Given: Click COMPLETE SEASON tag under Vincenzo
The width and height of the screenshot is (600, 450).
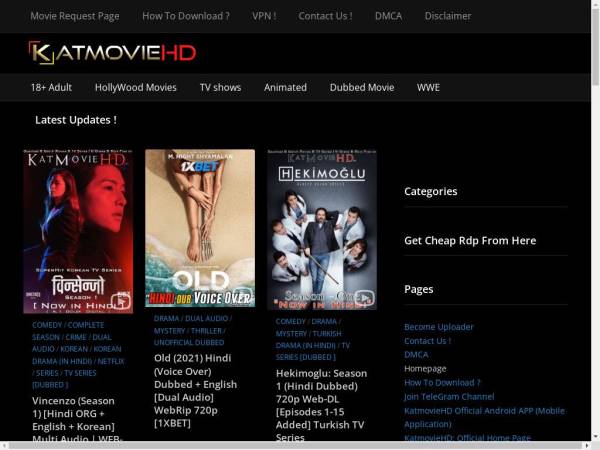Looking at the screenshot, I should 68,331.
